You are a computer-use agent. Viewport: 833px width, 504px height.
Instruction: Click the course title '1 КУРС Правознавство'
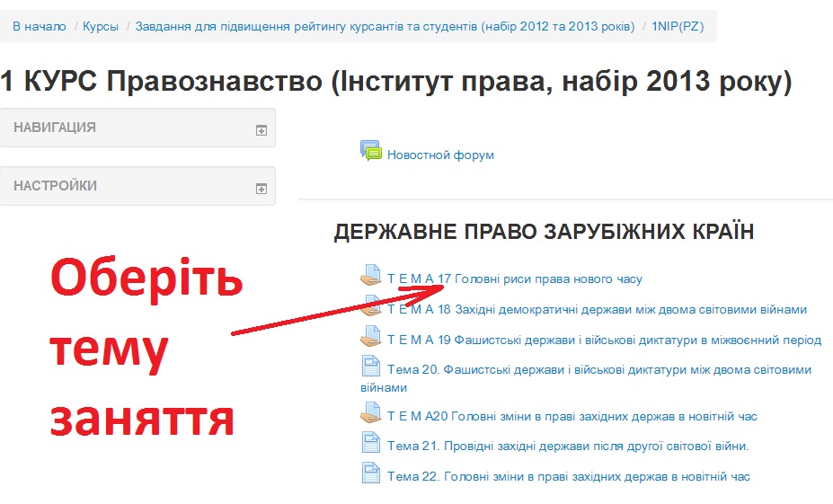395,81
